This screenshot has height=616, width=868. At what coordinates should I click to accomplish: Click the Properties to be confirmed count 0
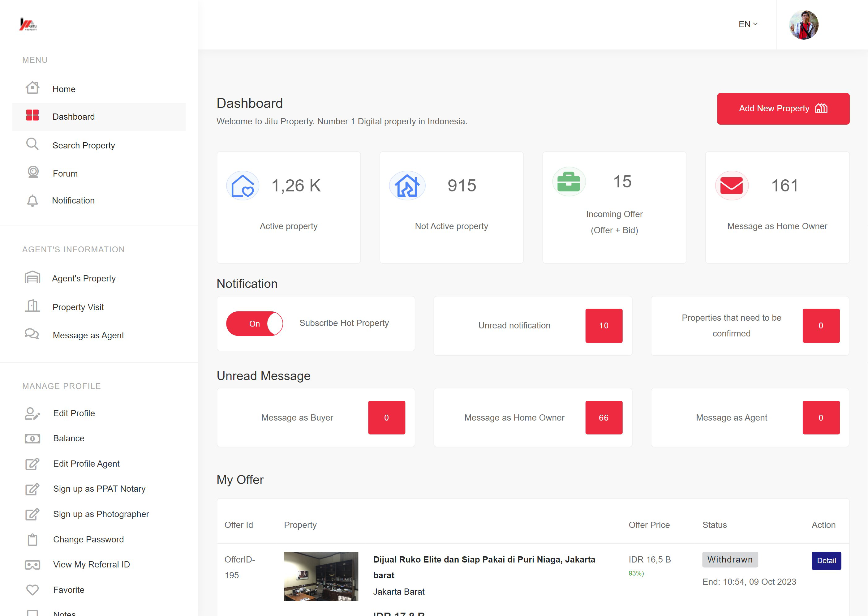821,325
